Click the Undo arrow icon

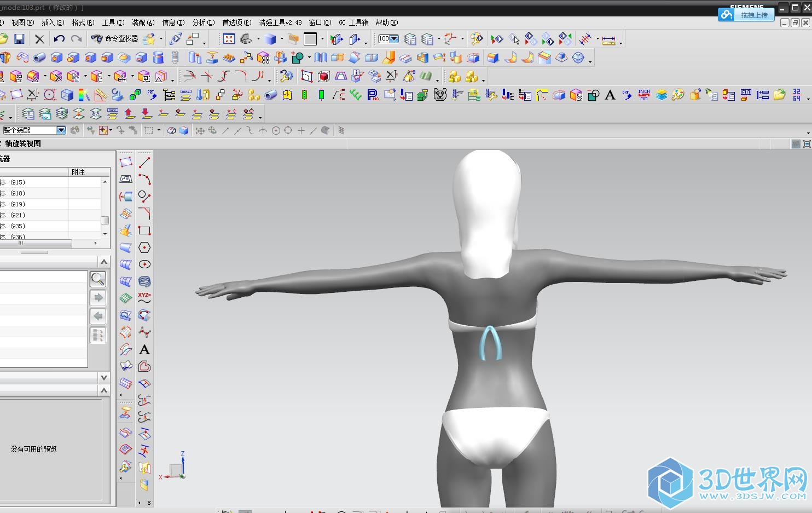coord(59,39)
